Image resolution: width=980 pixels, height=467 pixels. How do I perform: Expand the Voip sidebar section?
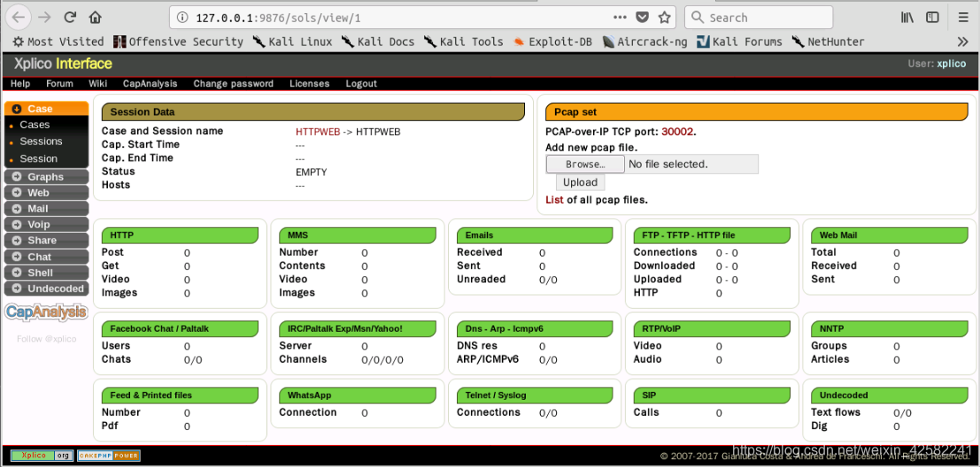tap(46, 225)
